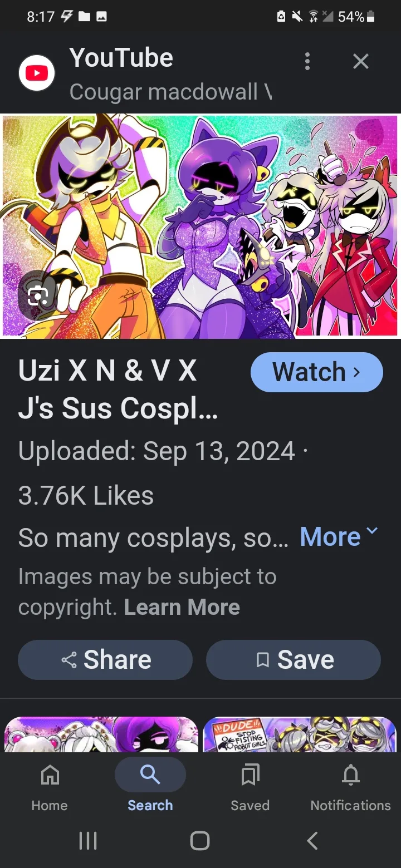Open the Saved tab
This screenshot has width=401, height=868.
click(x=250, y=786)
